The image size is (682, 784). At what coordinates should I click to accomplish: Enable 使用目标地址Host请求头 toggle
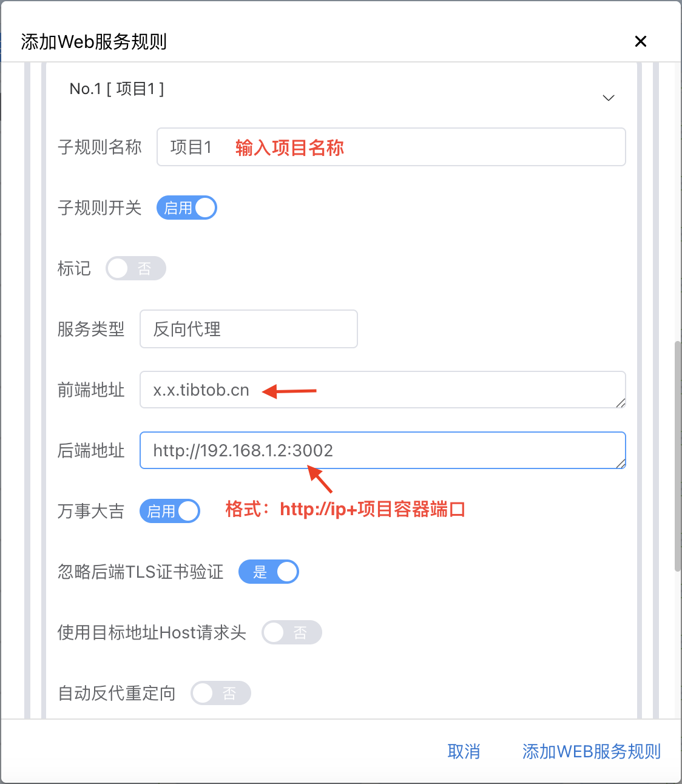point(292,632)
